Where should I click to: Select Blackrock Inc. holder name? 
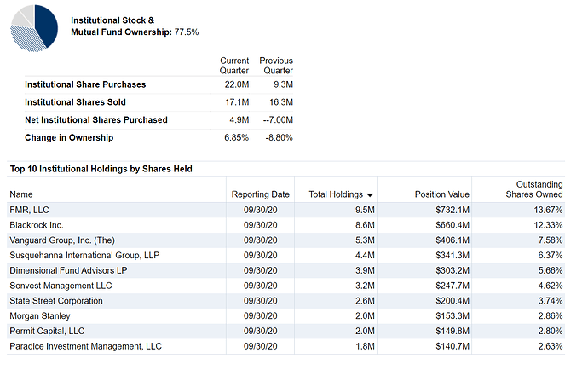click(x=37, y=225)
